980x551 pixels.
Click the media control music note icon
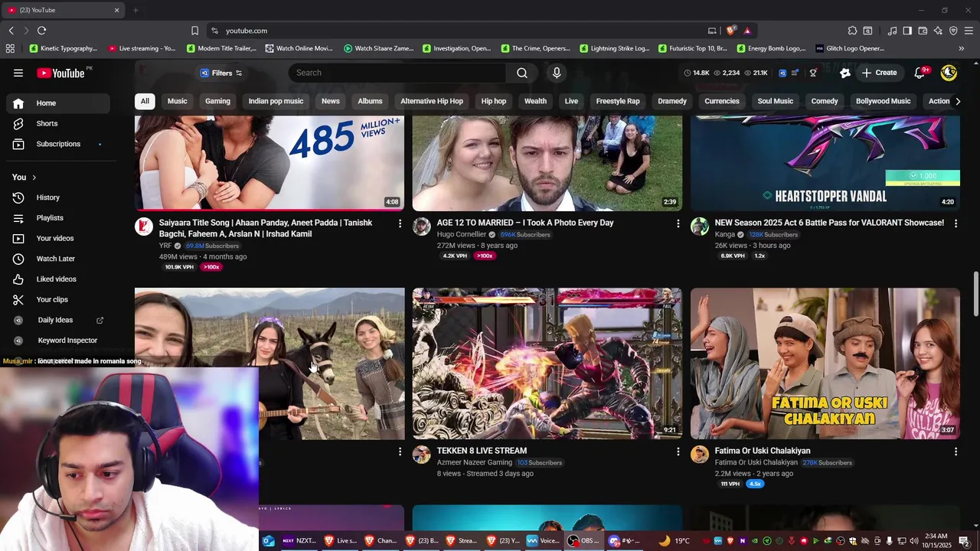(x=892, y=31)
